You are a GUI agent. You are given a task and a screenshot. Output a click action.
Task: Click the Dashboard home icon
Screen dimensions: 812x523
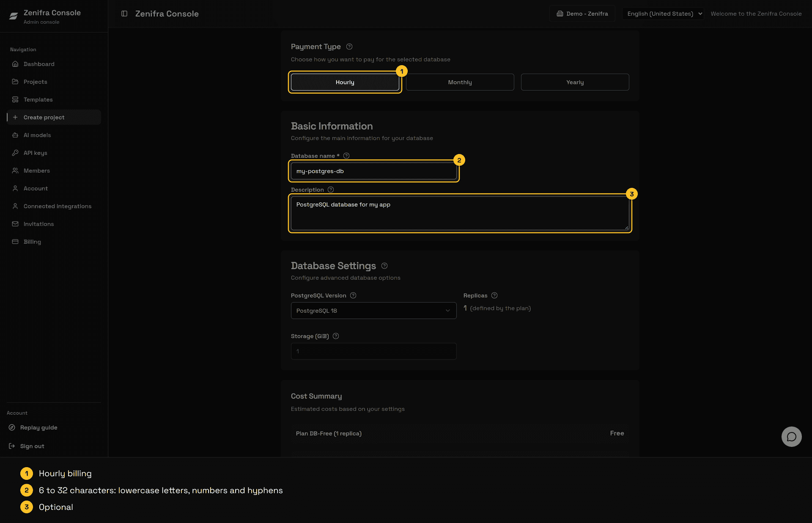15,64
